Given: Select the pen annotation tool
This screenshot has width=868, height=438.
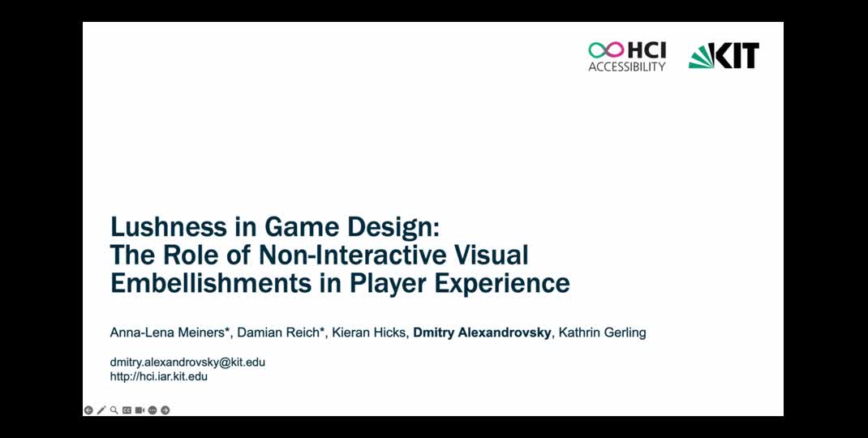Looking at the screenshot, I should point(101,410).
